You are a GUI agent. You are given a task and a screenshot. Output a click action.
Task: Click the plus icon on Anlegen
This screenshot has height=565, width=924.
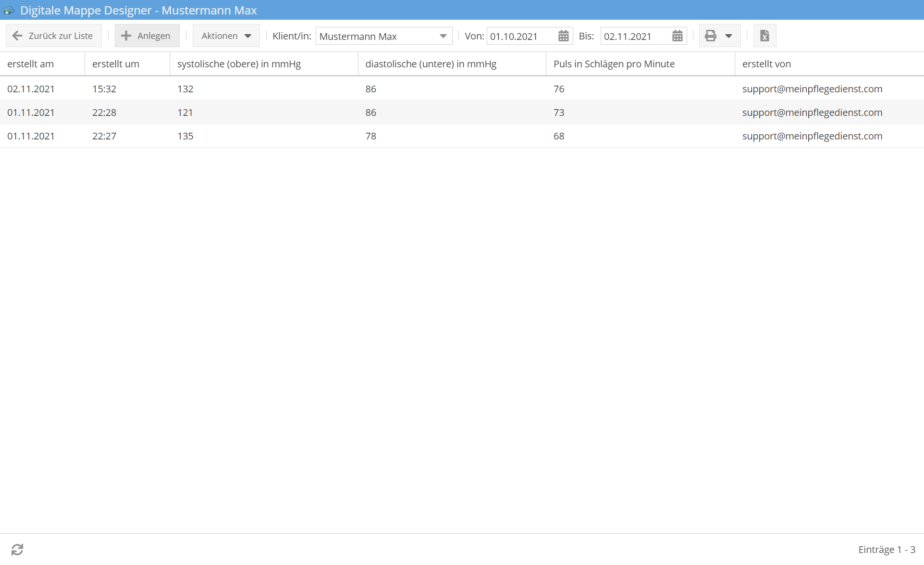click(126, 36)
